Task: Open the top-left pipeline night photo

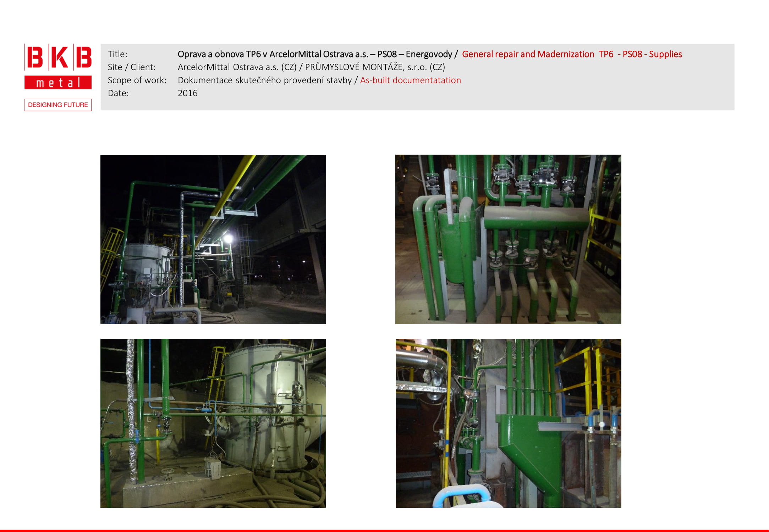Action: point(213,239)
